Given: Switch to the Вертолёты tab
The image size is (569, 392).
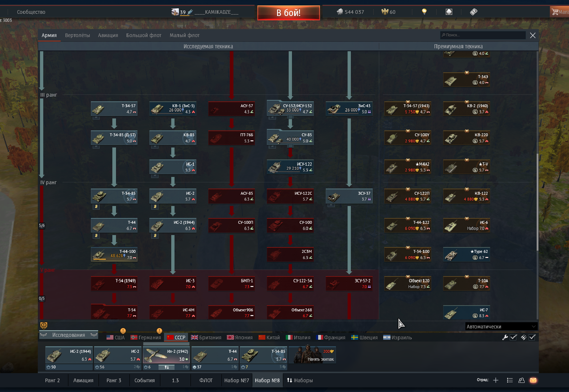Looking at the screenshot, I should pyautogui.click(x=77, y=35).
